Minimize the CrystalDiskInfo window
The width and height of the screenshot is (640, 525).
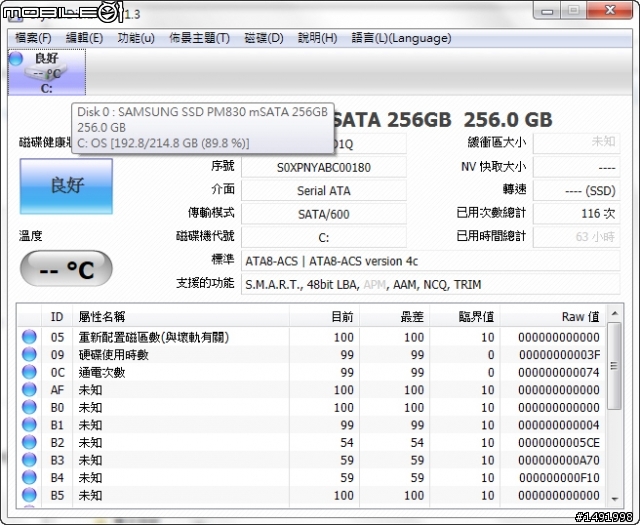547,10
